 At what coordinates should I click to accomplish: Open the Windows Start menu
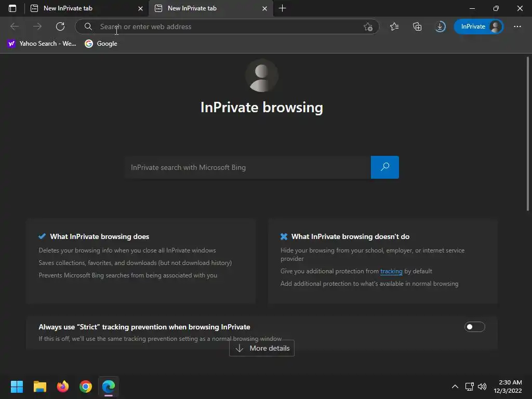tap(17, 387)
